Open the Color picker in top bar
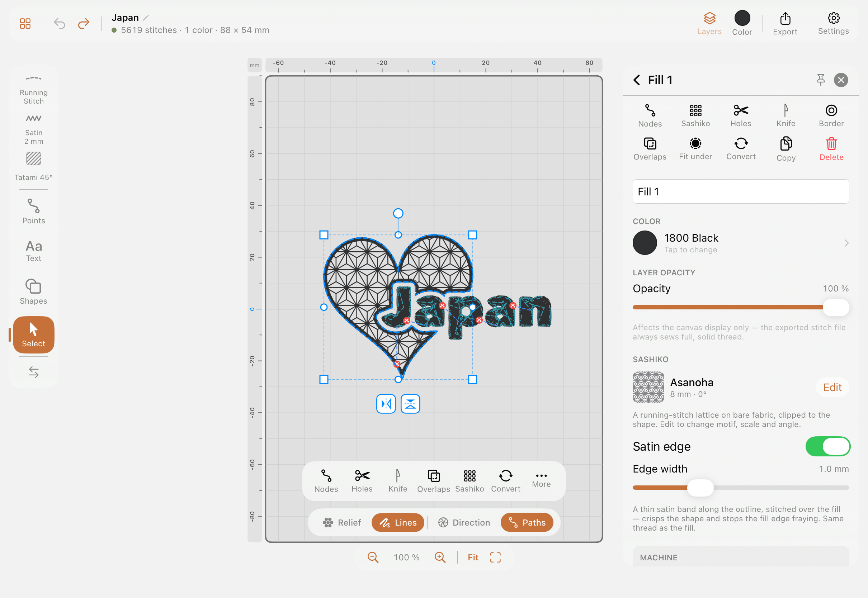Viewport: 868px width, 598px height. (x=742, y=23)
